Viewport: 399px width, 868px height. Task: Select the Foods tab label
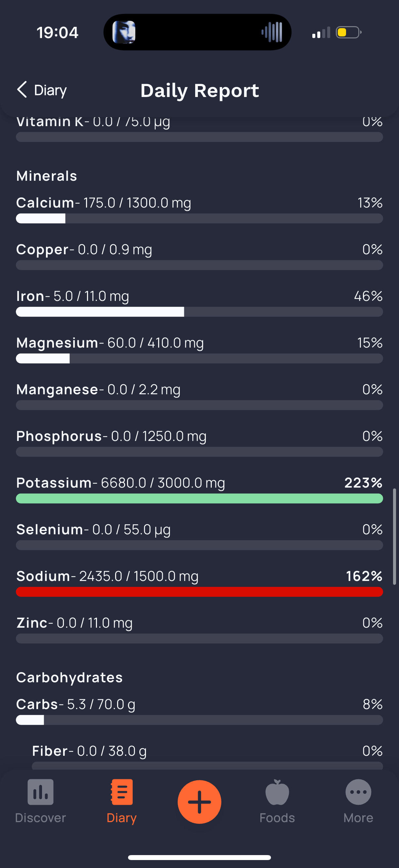[x=277, y=818]
